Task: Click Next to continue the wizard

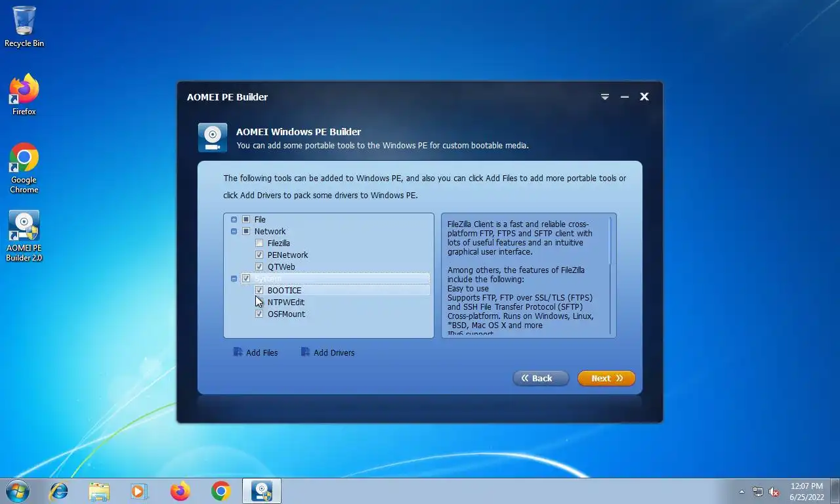Action: tap(606, 378)
